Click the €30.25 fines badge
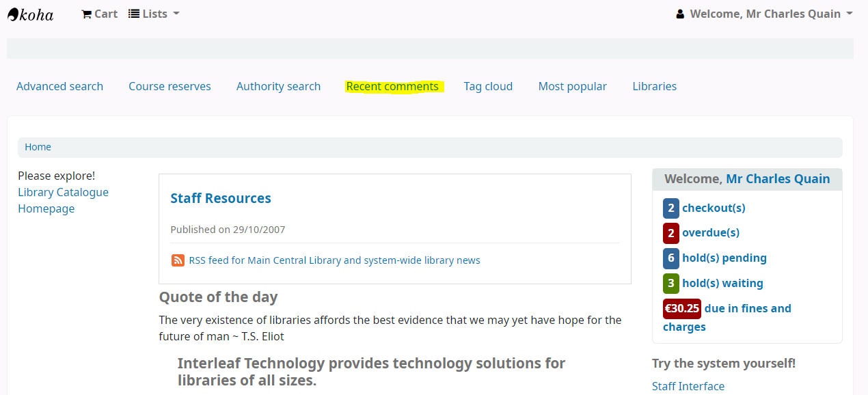The image size is (868, 395). pos(682,309)
